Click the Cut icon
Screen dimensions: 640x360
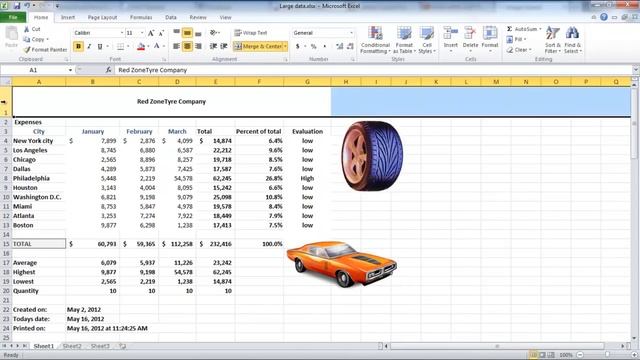[x=27, y=29]
